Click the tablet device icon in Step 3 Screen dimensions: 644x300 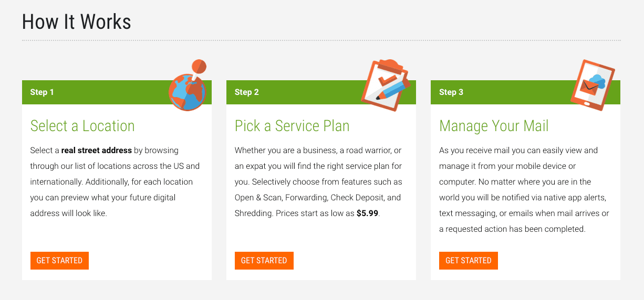tap(592, 85)
